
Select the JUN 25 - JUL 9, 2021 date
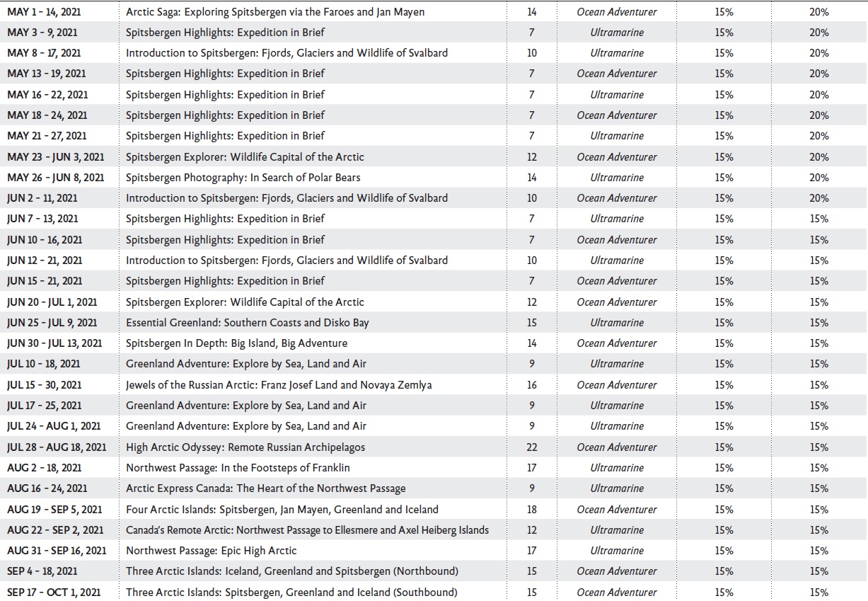52,323
